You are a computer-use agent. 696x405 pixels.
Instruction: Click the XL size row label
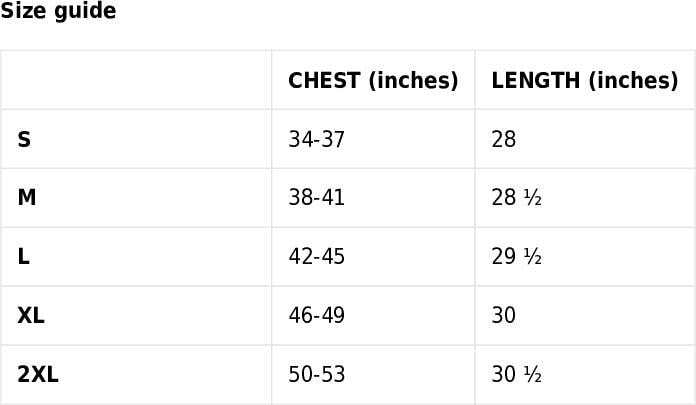(x=31, y=316)
